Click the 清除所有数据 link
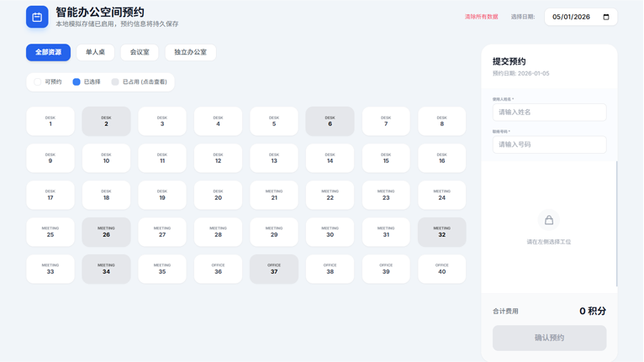The height and width of the screenshot is (362, 644). pyautogui.click(x=481, y=17)
